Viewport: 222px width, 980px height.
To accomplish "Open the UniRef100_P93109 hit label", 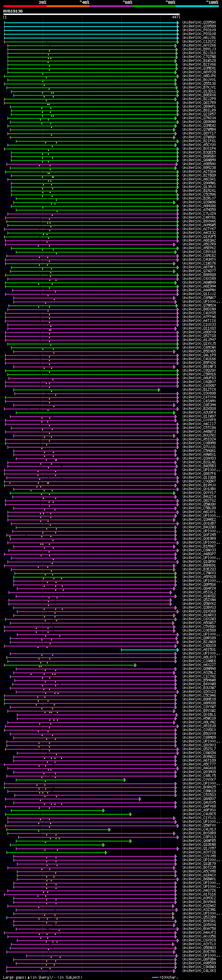I will [x=199, y=30].
